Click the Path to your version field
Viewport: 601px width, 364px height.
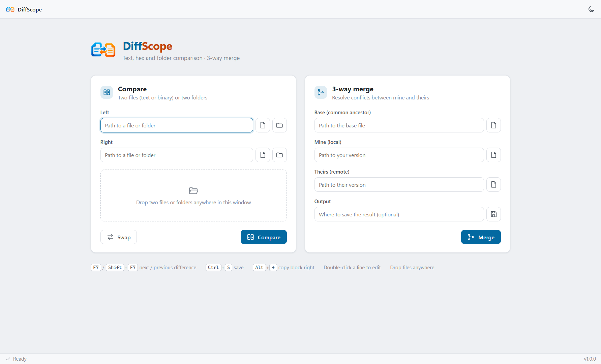[x=399, y=155]
